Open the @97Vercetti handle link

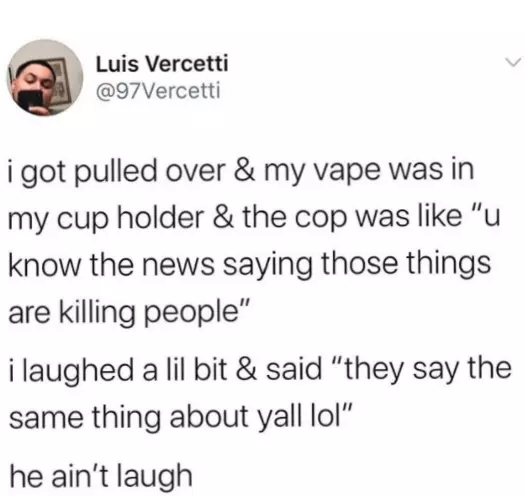click(158, 90)
